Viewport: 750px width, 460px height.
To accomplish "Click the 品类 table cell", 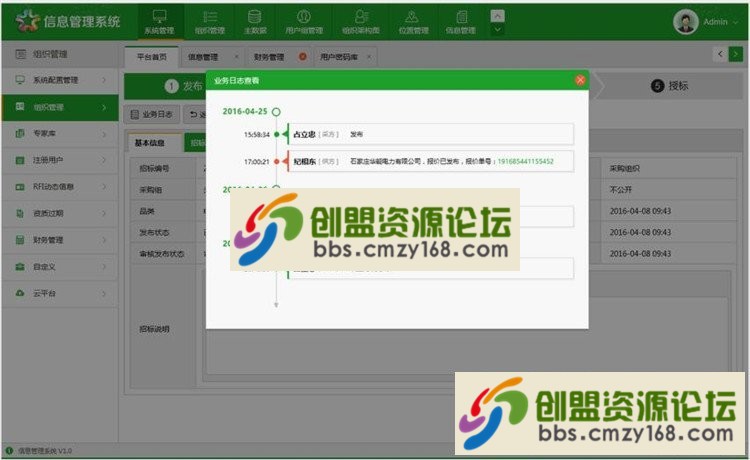I will [163, 211].
